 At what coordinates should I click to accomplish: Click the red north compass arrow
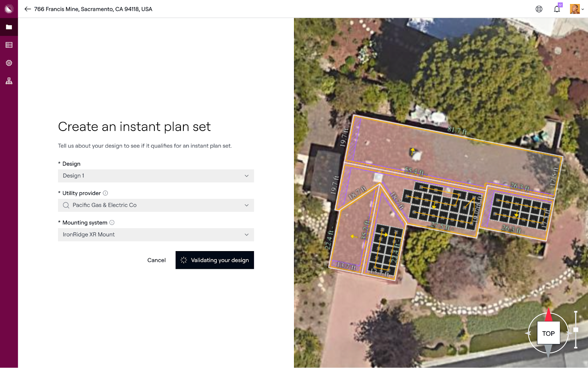tap(549, 315)
